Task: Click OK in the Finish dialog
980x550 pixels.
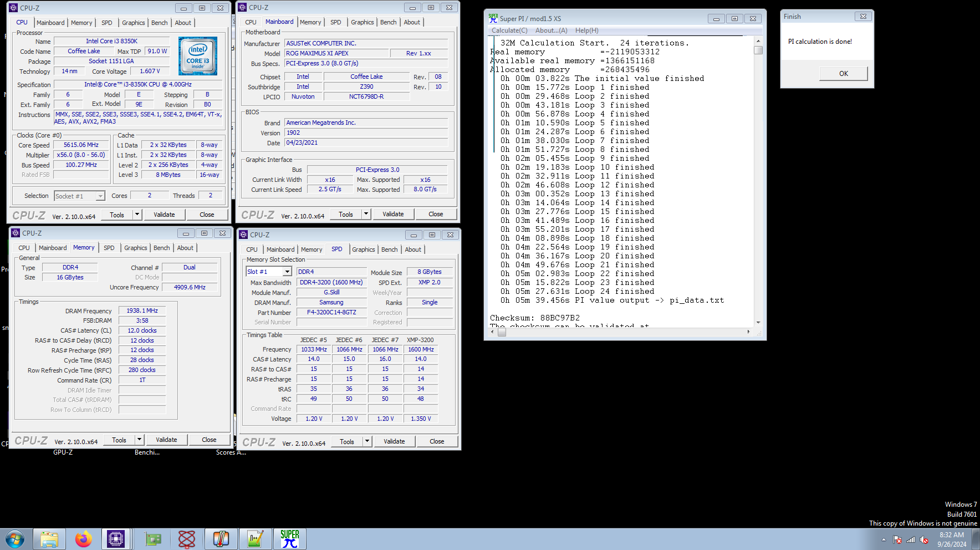Action: coord(843,73)
